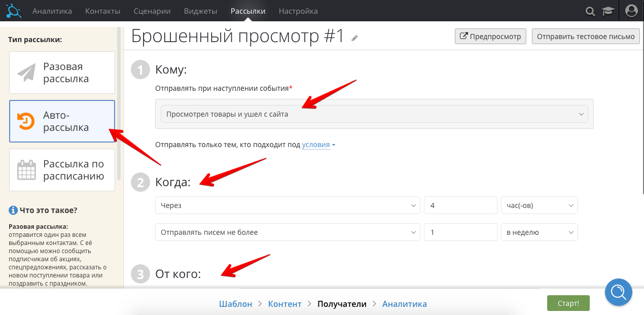This screenshot has height=315, width=644.
Task: Open the round chat search widget
Action: click(x=619, y=292)
